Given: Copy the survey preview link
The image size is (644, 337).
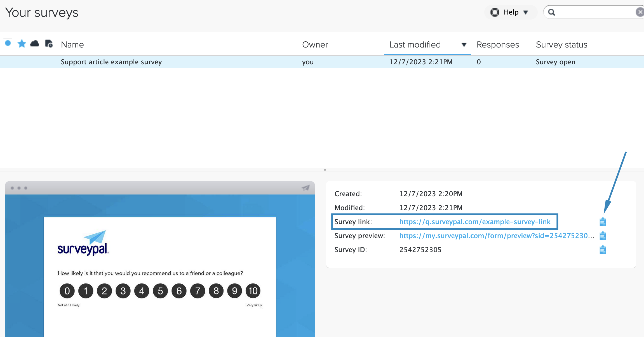Looking at the screenshot, I should (x=603, y=236).
